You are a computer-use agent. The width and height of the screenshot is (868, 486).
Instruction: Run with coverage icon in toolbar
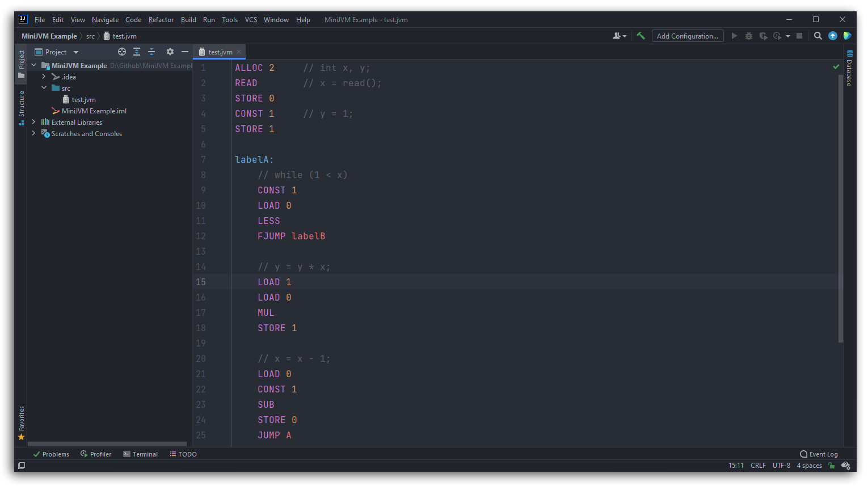pyautogui.click(x=763, y=36)
